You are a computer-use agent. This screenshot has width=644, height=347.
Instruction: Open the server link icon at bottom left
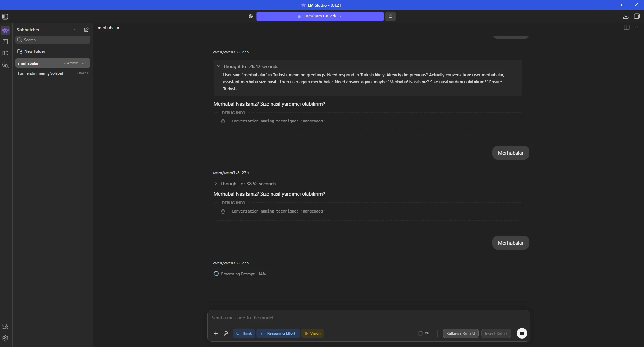coord(5,326)
